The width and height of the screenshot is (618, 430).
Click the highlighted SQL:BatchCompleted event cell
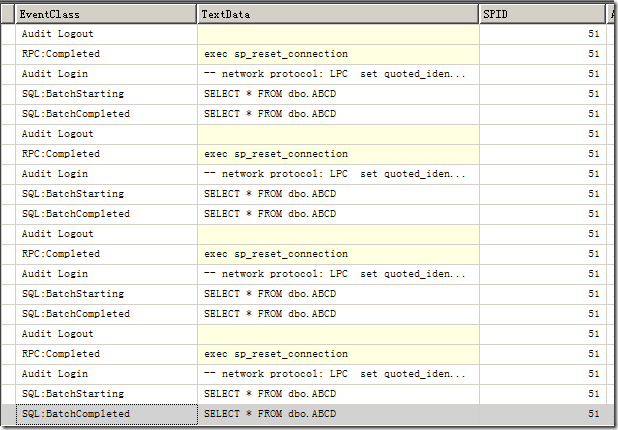click(76, 414)
